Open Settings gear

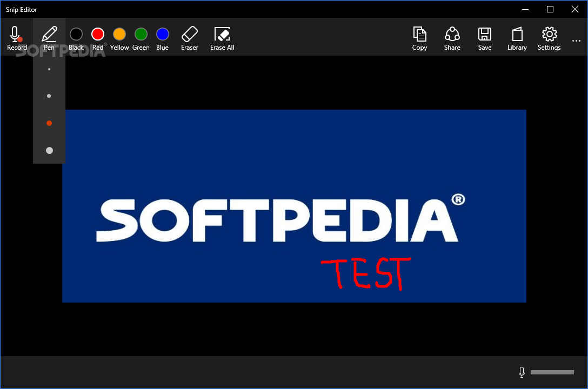coord(549,38)
